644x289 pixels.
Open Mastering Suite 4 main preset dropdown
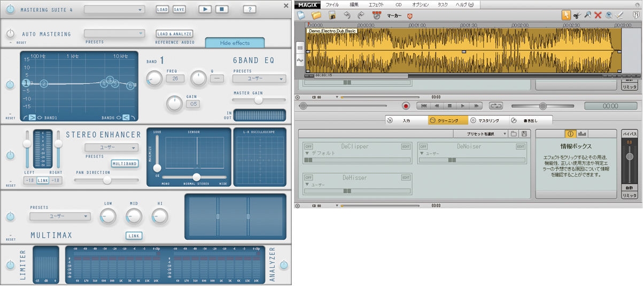(114, 10)
